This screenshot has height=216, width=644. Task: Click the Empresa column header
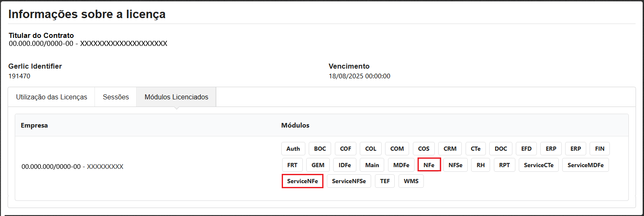tap(34, 125)
